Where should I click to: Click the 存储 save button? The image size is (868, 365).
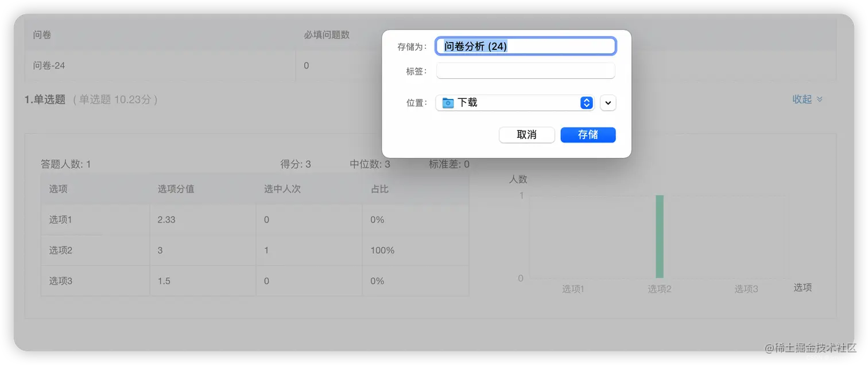point(588,135)
